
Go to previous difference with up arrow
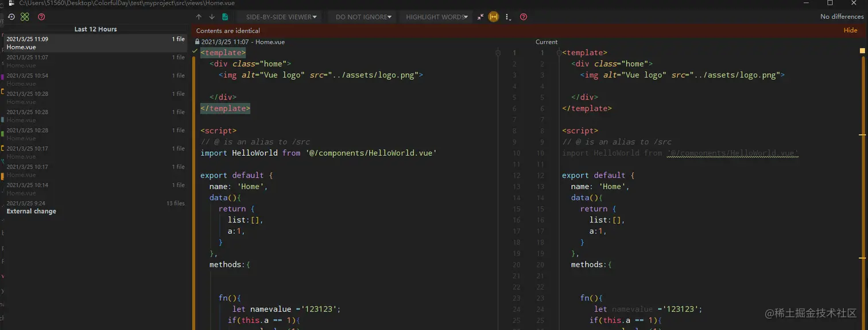(x=199, y=17)
